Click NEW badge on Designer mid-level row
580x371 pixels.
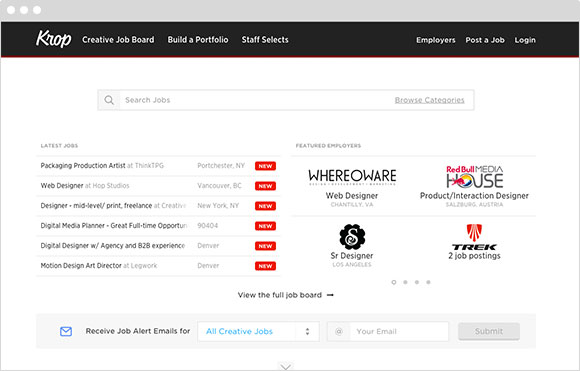pyautogui.click(x=265, y=206)
